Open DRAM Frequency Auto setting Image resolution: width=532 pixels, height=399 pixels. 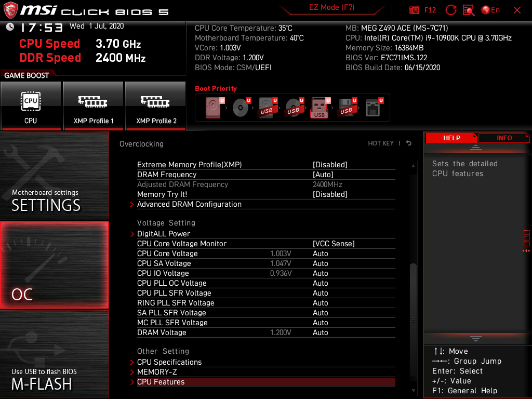(x=323, y=175)
